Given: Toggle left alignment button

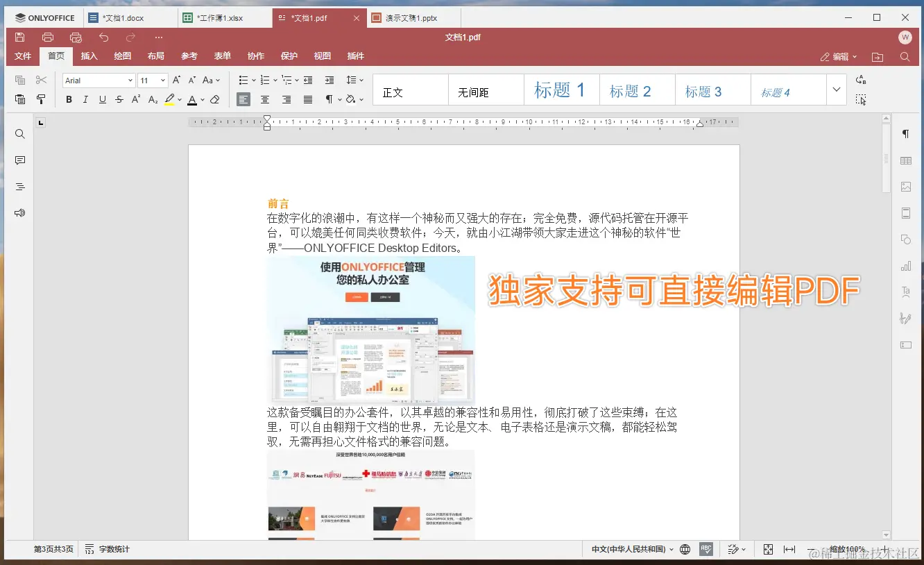Looking at the screenshot, I should [243, 99].
